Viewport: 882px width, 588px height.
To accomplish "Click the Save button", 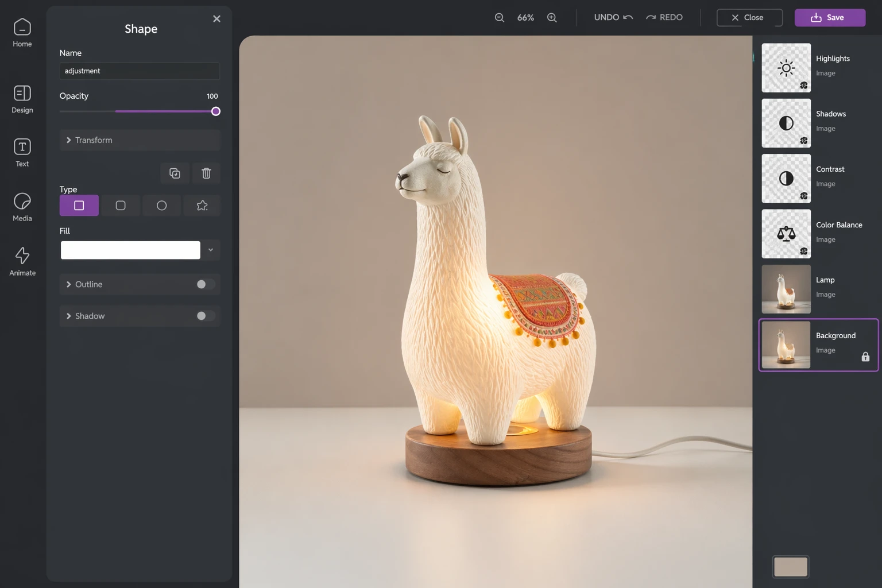I will (x=830, y=18).
